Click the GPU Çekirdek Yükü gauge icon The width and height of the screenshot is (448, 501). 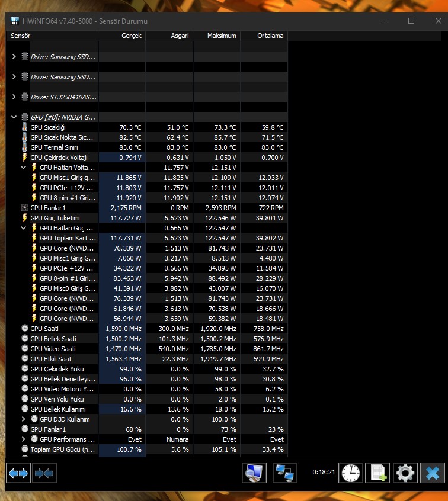coord(25,368)
